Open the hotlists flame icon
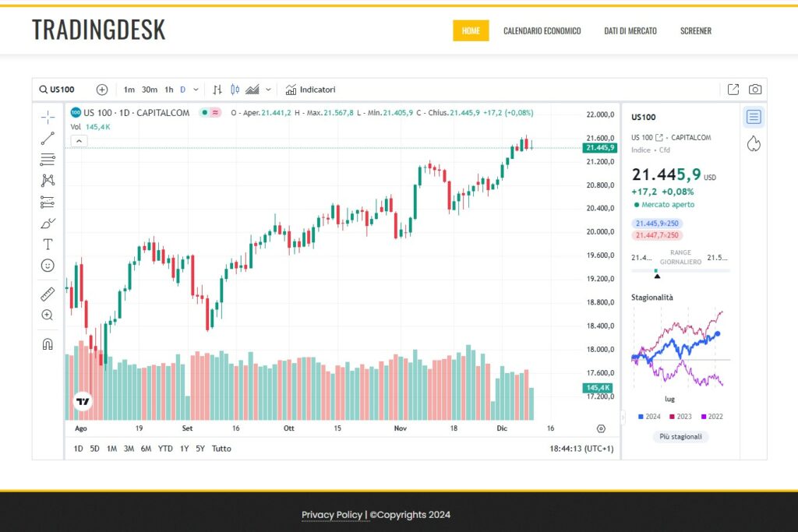798x532 pixels. (x=754, y=144)
